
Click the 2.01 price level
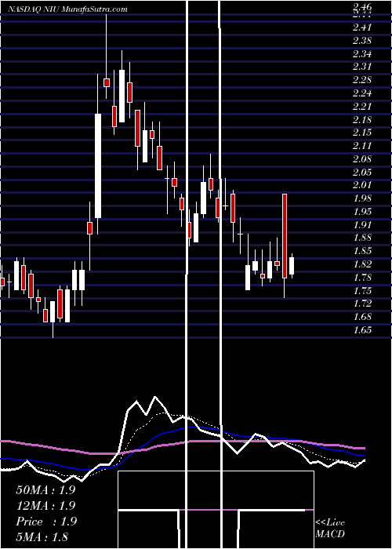tap(361, 185)
